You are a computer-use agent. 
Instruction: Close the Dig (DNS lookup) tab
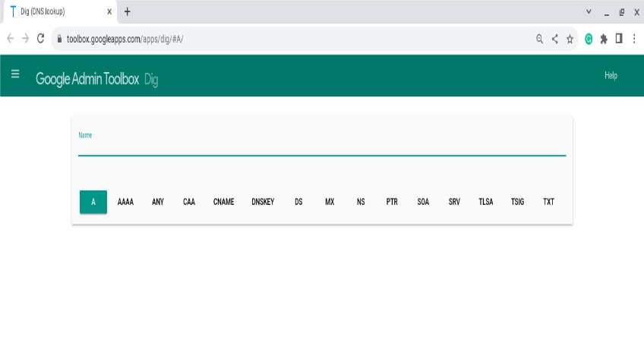click(109, 11)
